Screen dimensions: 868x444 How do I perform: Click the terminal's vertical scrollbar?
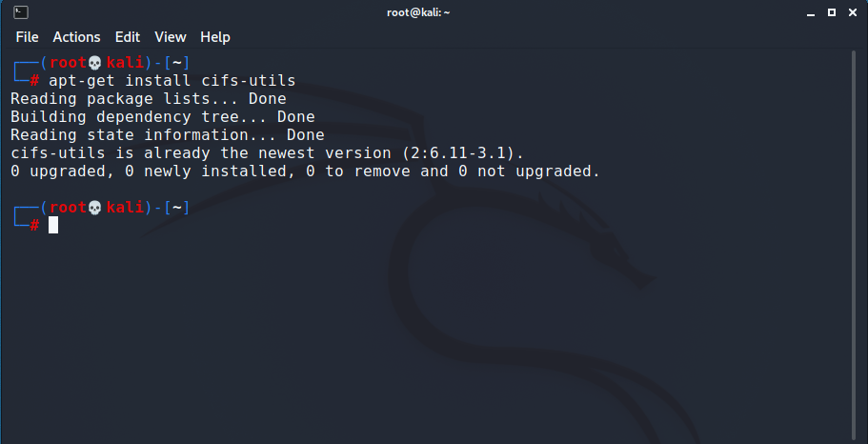[x=854, y=247]
